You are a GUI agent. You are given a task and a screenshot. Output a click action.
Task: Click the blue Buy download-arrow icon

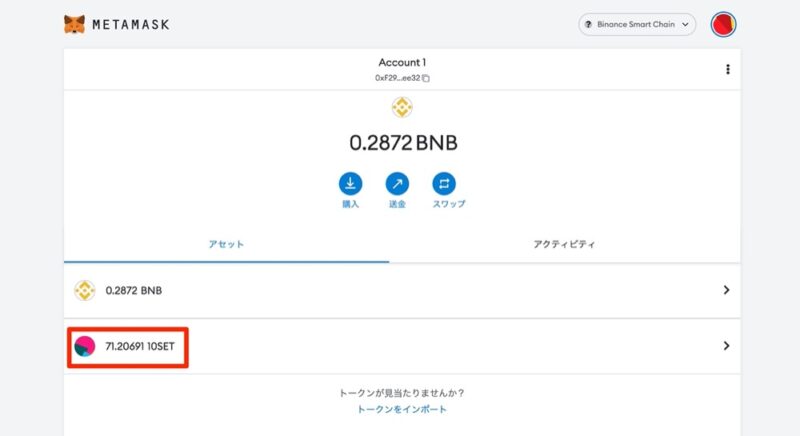[x=351, y=184]
